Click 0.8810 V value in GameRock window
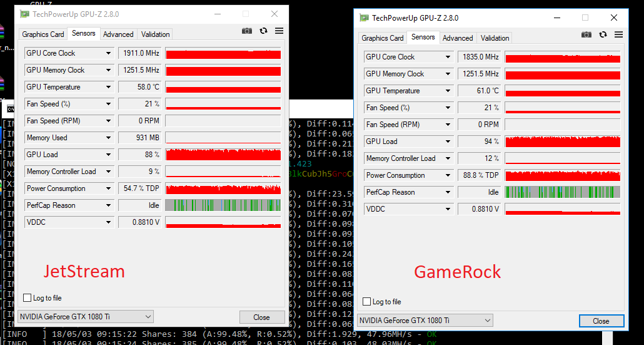The height and width of the screenshot is (345, 644). pos(480,209)
